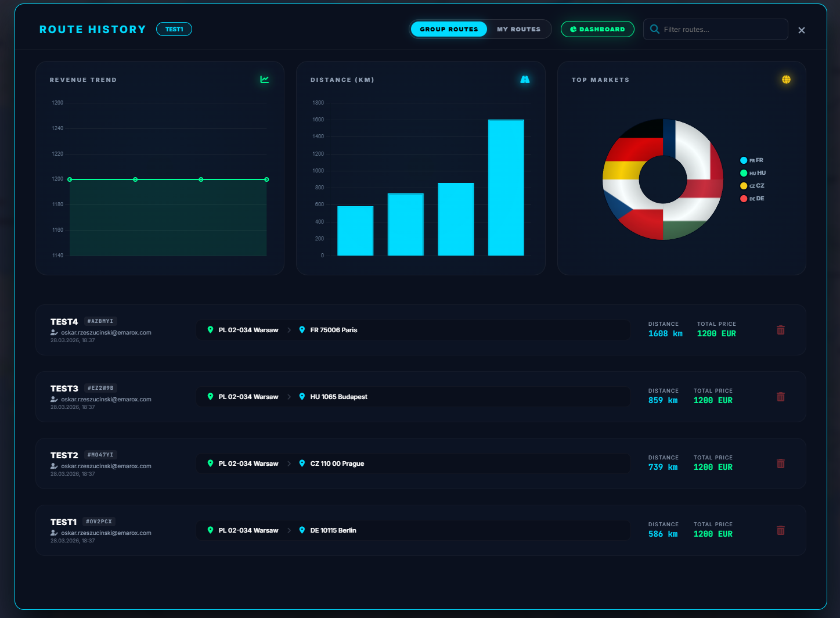Click the Revenue Trend chart icon
Viewport: 840px width, 618px height.
point(265,80)
